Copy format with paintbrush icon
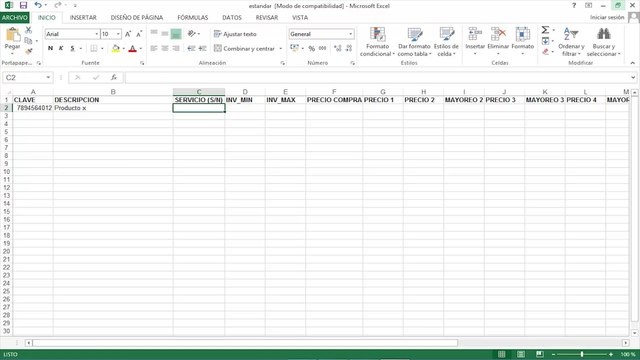Viewport: 640px width, 360px height. click(x=28, y=51)
